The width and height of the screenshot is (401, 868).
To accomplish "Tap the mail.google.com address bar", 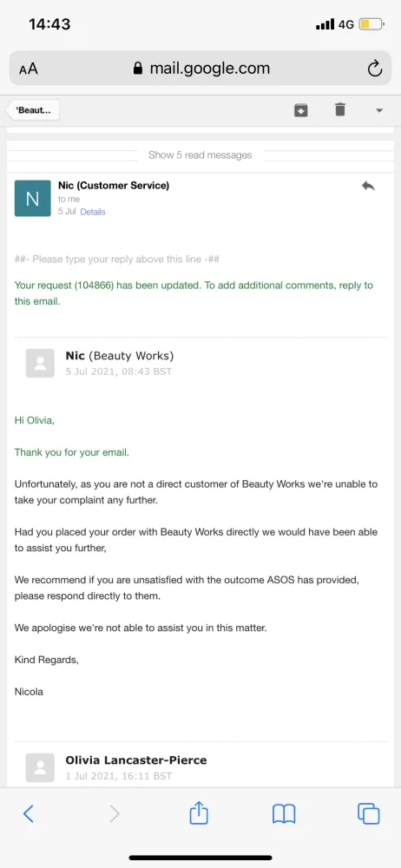I will [200, 69].
